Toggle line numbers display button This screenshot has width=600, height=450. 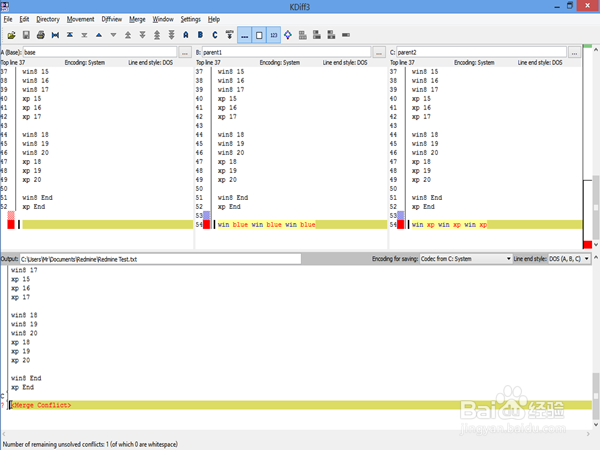pyautogui.click(x=274, y=35)
